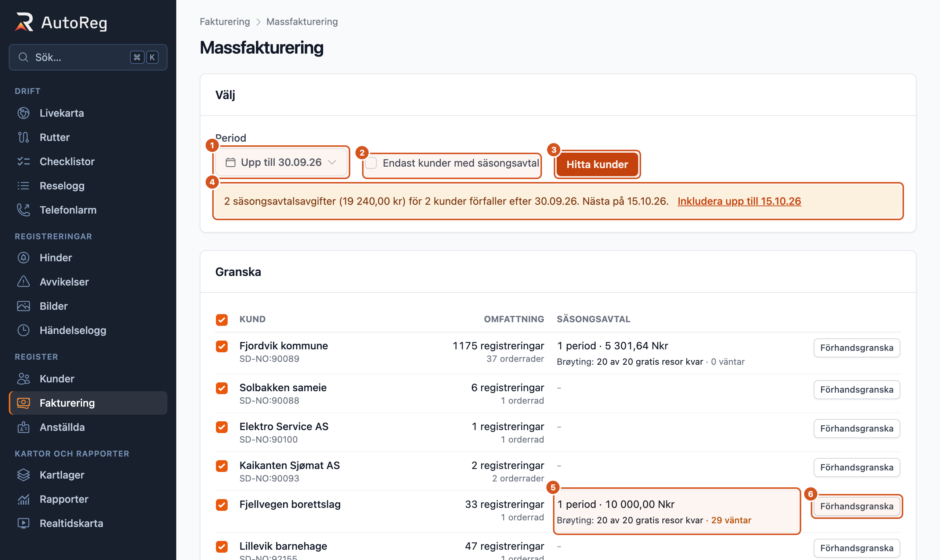The image size is (940, 560).
Task: Click the Avvikelser warning triangle icon
Action: coord(23,282)
